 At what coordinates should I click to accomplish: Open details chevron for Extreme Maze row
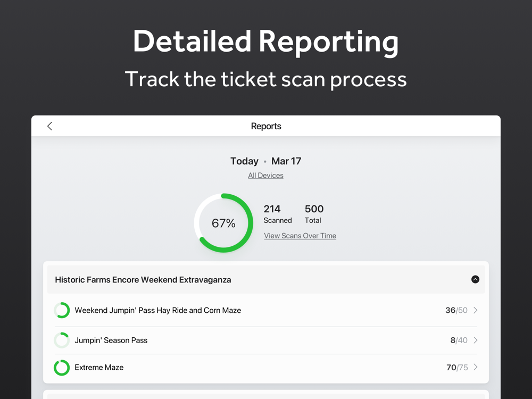click(475, 367)
